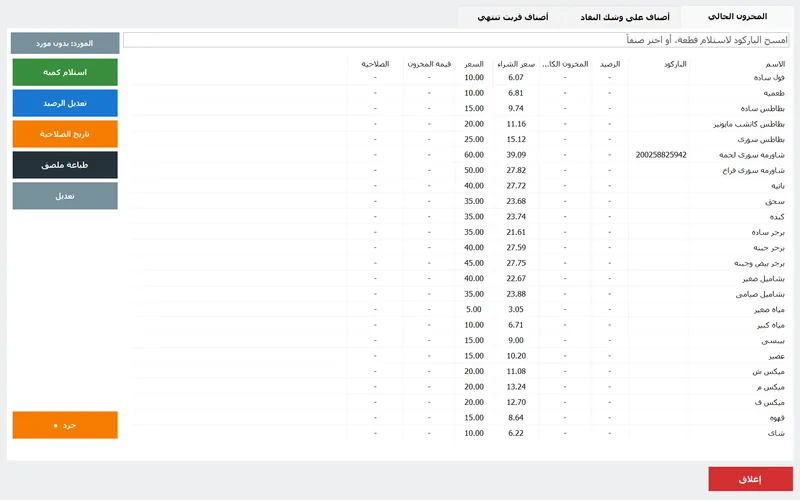The width and height of the screenshot is (800, 500).
Task: Sort by the الصلاحية column header
Action: coord(375,64)
